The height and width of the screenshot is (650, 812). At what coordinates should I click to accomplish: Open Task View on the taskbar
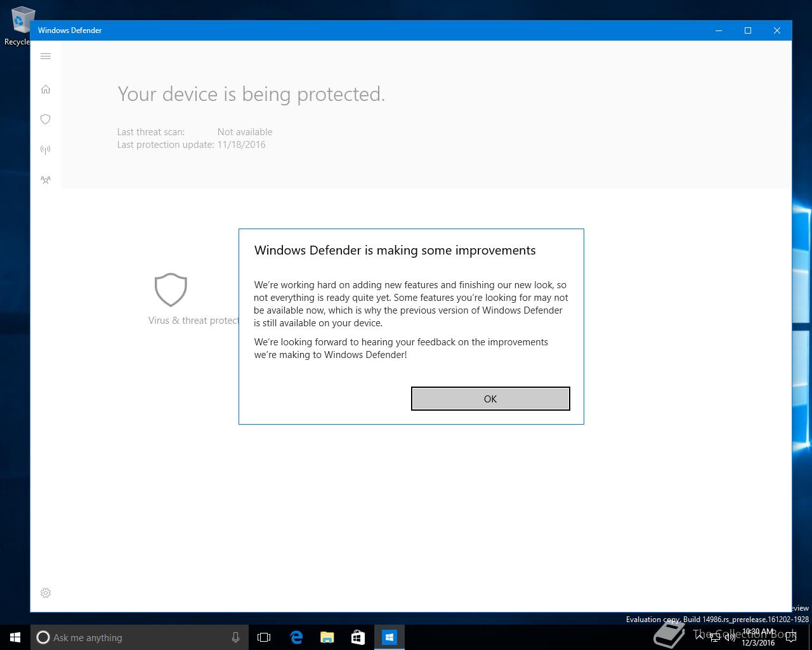[264, 637]
